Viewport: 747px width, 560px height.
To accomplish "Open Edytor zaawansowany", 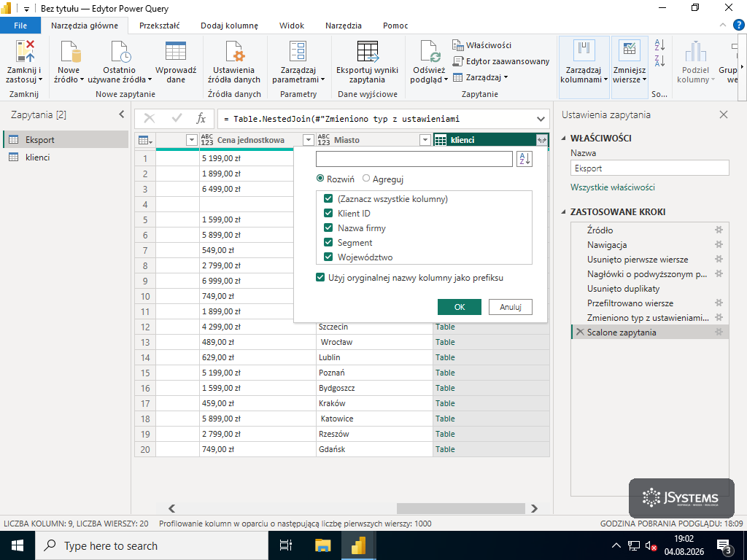I will (x=500, y=61).
